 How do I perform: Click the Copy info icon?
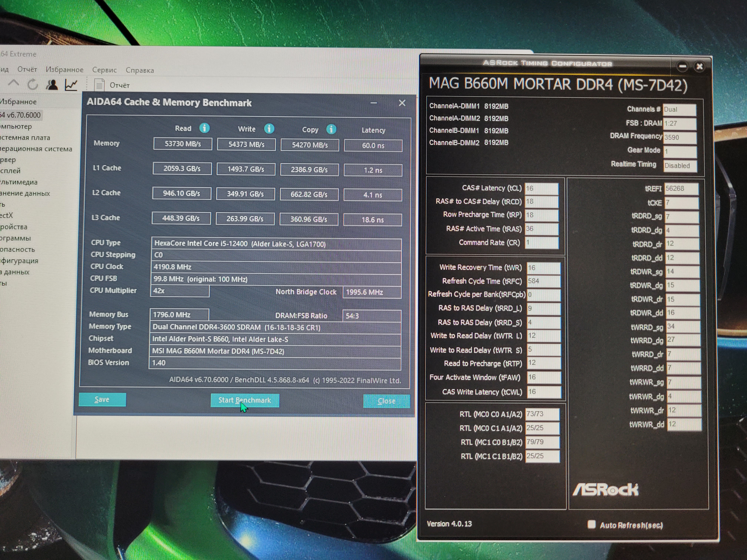tap(331, 129)
